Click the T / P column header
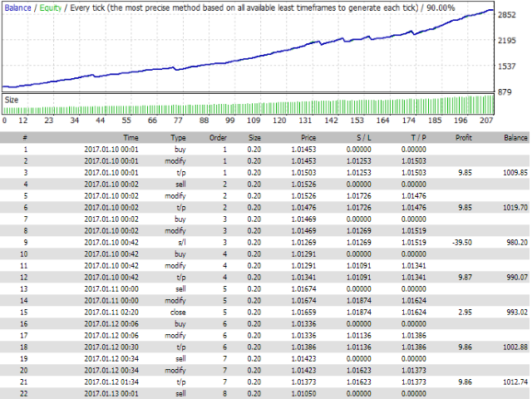The width and height of the screenshot is (532, 399). pyautogui.click(x=417, y=138)
